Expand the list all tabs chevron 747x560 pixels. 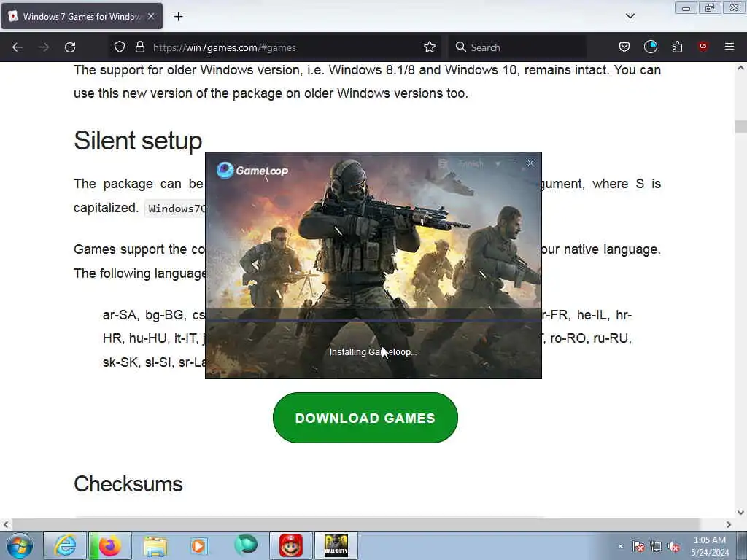(x=630, y=16)
